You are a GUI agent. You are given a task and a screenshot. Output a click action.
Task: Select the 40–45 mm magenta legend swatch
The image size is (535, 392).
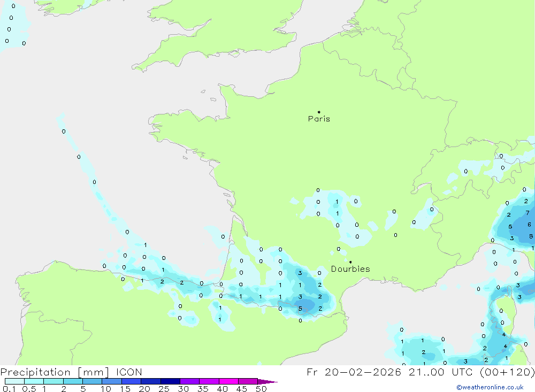click(x=228, y=381)
